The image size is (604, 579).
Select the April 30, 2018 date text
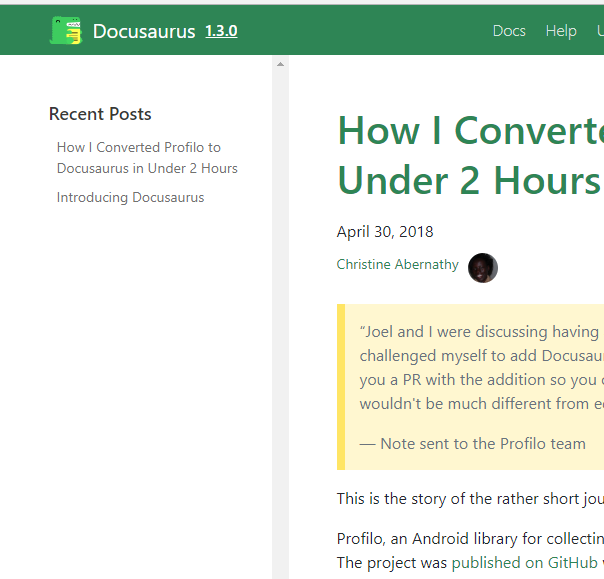click(x=385, y=232)
